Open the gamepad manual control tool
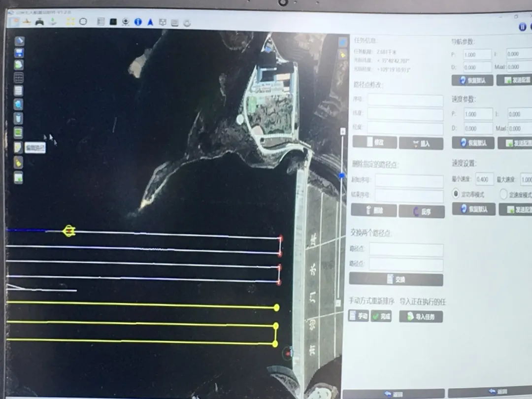Screen dimensions: 532x399 (x=40, y=22)
